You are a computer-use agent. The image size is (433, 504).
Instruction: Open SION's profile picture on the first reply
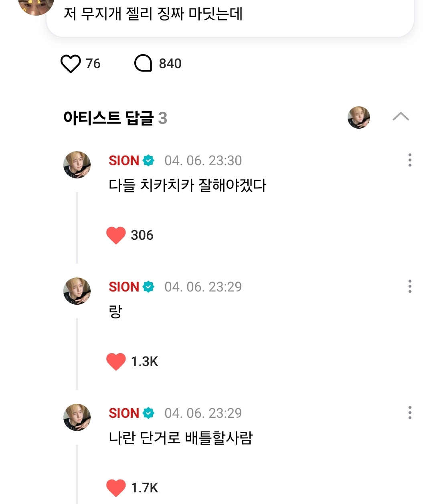pyautogui.click(x=77, y=165)
